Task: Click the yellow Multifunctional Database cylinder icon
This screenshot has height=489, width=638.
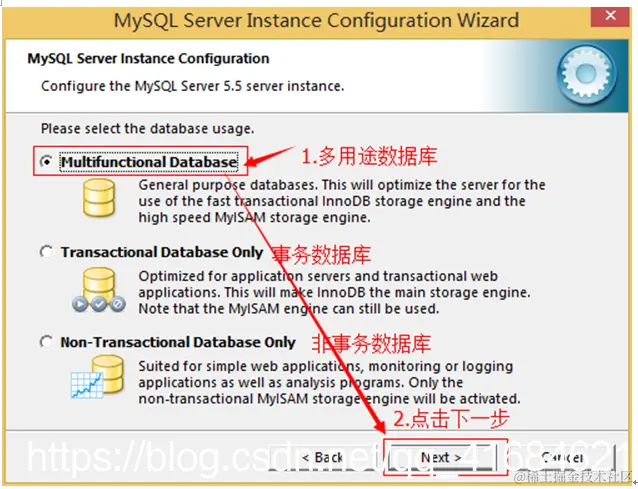Action: point(98,198)
